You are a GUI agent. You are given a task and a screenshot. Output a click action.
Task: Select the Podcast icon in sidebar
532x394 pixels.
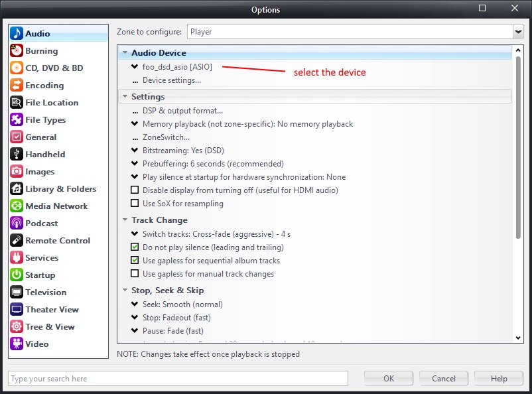tap(17, 224)
